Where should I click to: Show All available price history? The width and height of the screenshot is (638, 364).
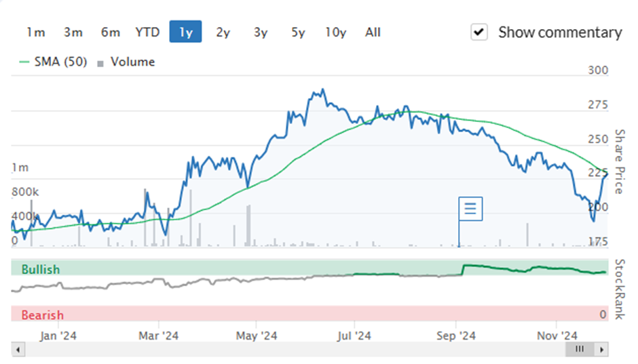click(373, 32)
